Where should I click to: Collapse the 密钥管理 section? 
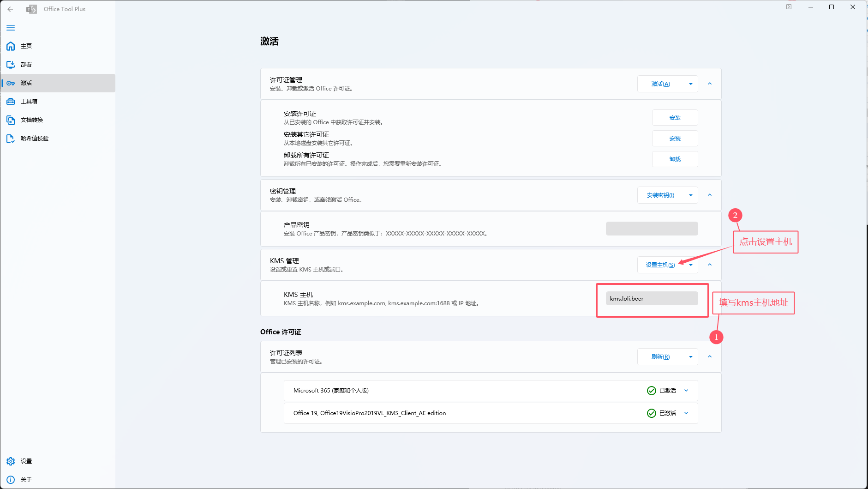click(x=710, y=195)
